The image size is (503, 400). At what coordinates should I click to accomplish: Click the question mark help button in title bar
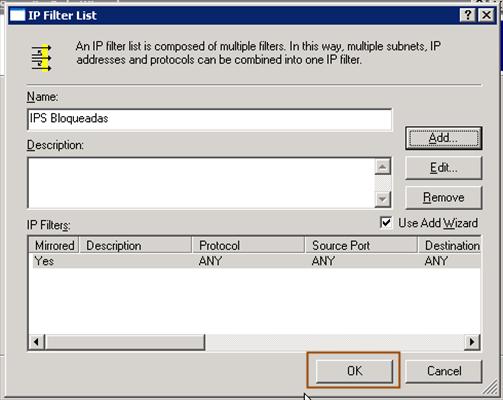[x=468, y=15]
